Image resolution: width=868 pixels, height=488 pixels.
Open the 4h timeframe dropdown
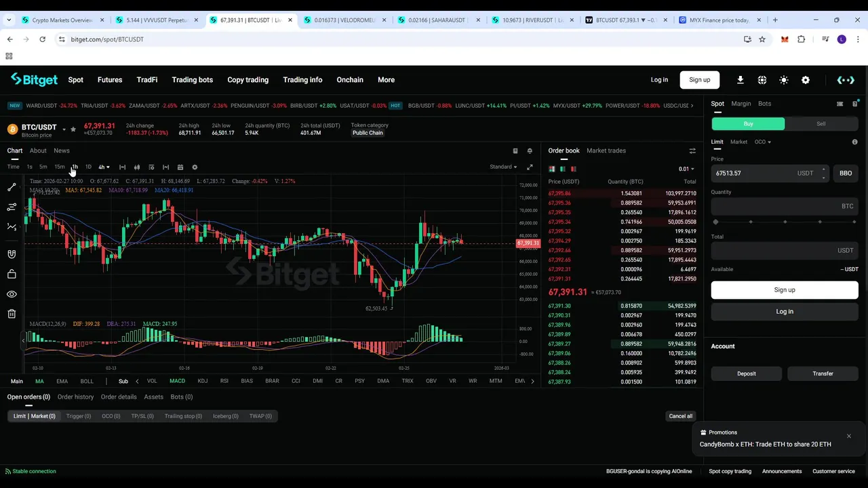[104, 167]
